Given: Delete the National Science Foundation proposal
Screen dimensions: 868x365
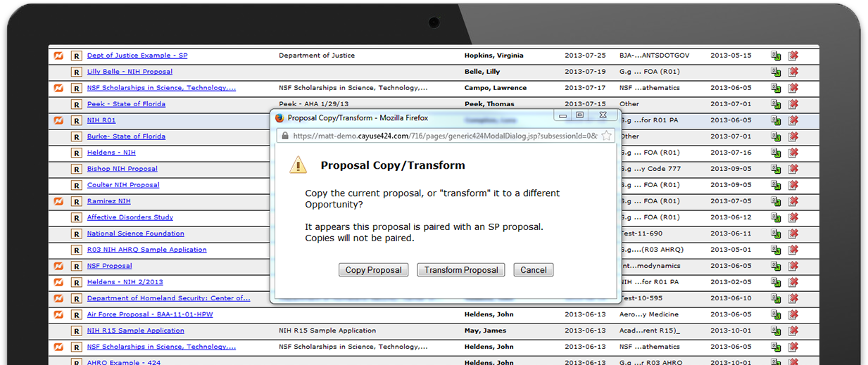Looking at the screenshot, I should (x=793, y=233).
